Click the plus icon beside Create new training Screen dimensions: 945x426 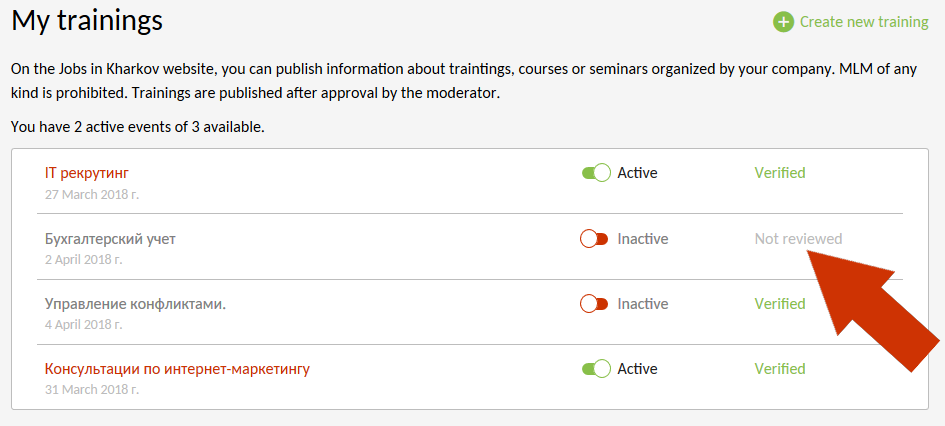click(x=782, y=22)
